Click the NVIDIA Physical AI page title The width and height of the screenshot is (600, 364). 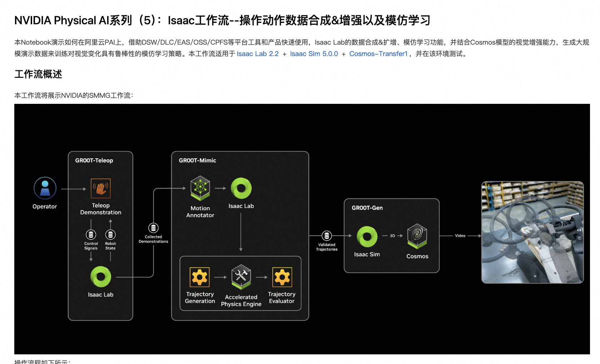click(x=222, y=20)
